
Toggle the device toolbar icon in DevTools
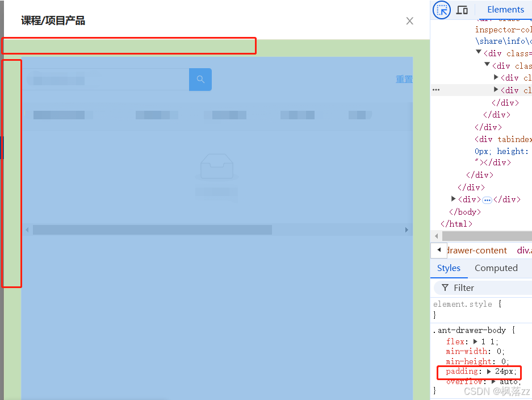pos(462,10)
